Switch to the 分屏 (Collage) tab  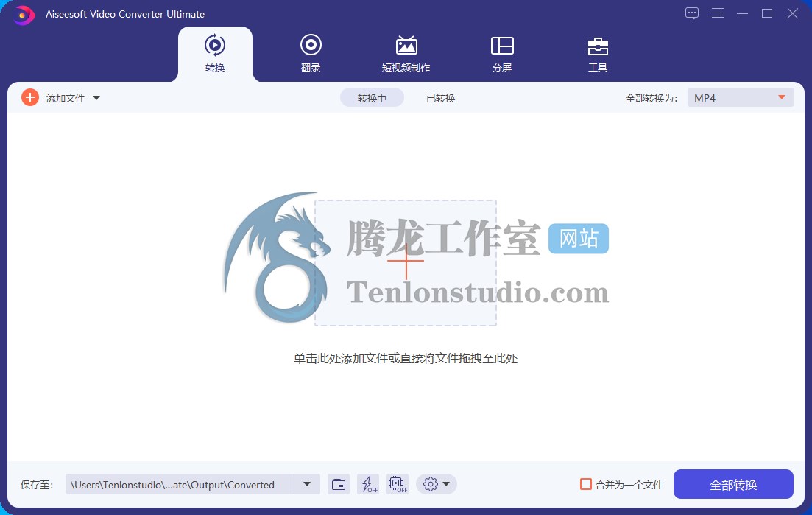pyautogui.click(x=502, y=54)
